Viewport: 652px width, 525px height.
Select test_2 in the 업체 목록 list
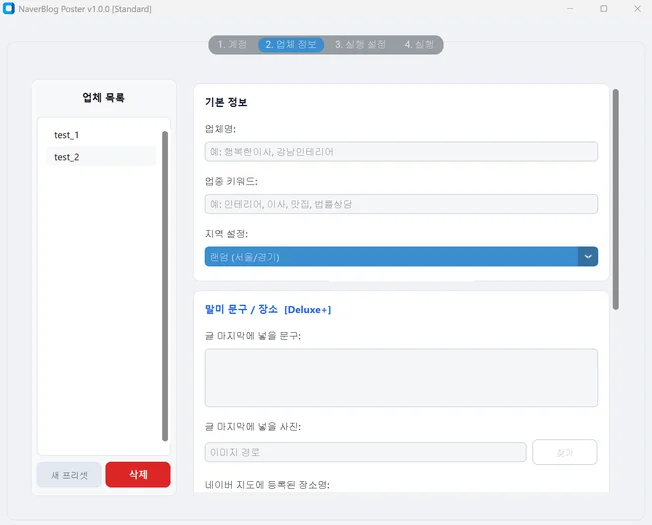click(101, 157)
